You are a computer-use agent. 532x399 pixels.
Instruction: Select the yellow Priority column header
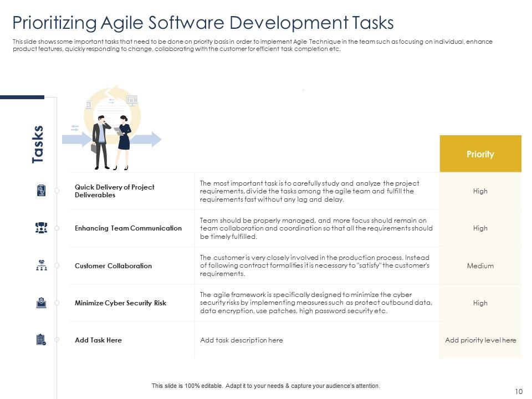480,154
